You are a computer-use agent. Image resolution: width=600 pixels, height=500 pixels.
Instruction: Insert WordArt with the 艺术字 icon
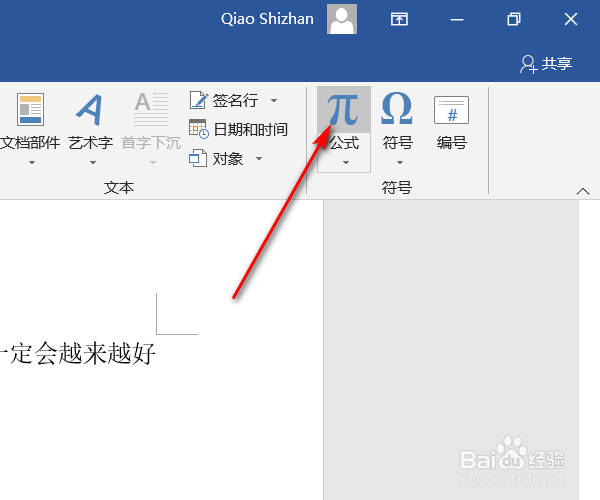pos(90,110)
